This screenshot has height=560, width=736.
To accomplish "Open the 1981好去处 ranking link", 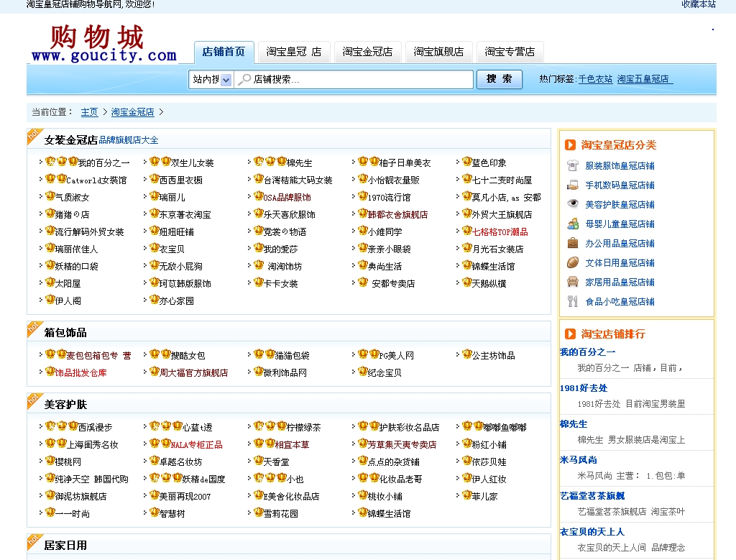I will click(584, 388).
